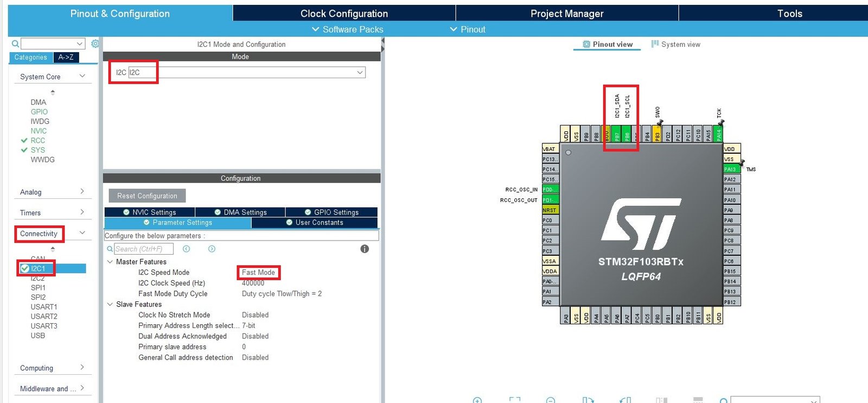Expand the Timers category
868x403 pixels.
[82, 212]
